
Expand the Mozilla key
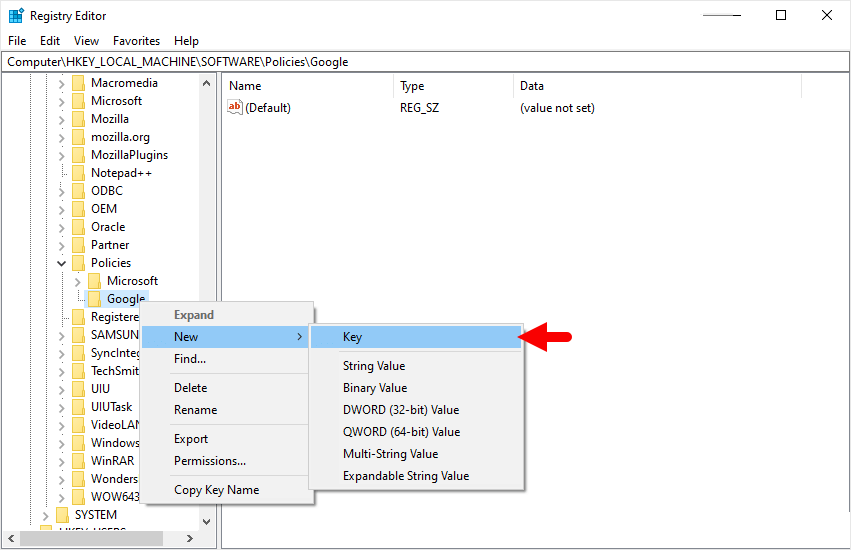[61, 119]
